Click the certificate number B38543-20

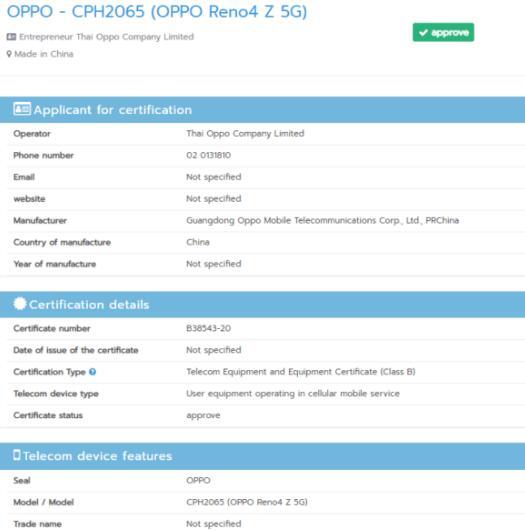point(208,328)
